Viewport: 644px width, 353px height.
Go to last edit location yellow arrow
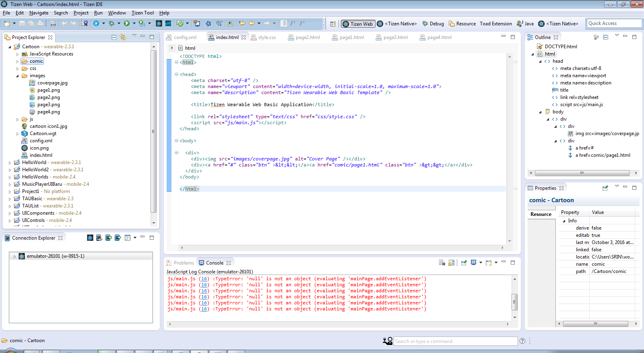242,23
